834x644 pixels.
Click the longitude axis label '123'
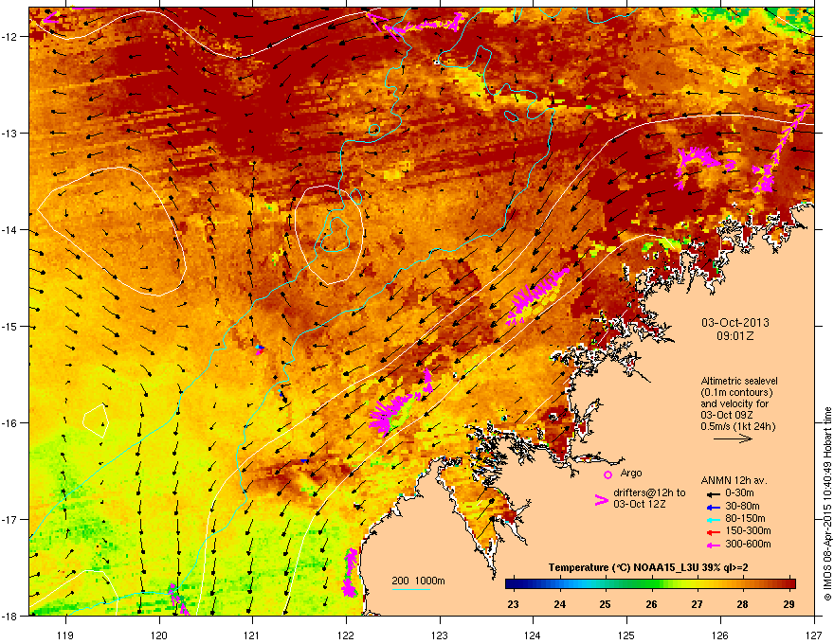pyautogui.click(x=440, y=635)
